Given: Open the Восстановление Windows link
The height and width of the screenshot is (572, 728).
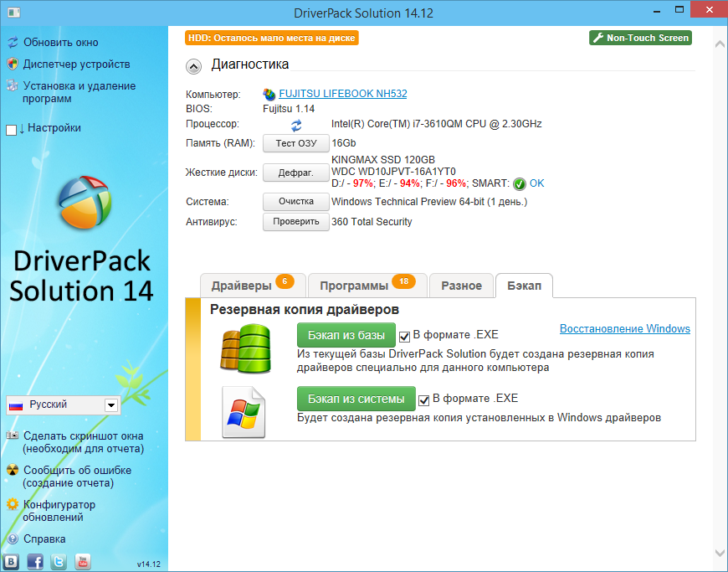Looking at the screenshot, I should (x=624, y=329).
